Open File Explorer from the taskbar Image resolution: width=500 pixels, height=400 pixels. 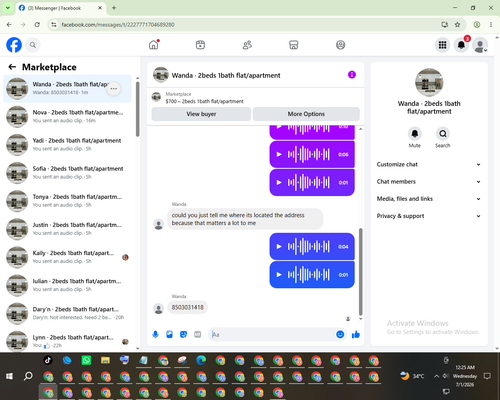click(105, 360)
